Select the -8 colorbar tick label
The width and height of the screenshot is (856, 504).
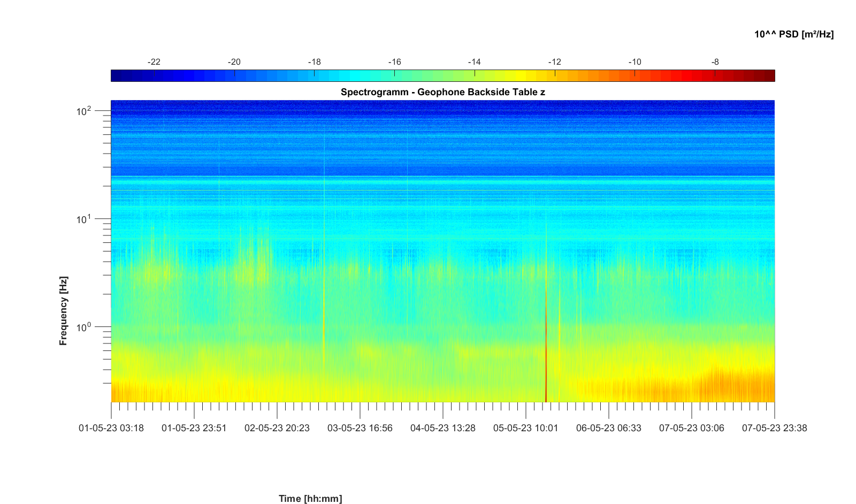tap(715, 62)
